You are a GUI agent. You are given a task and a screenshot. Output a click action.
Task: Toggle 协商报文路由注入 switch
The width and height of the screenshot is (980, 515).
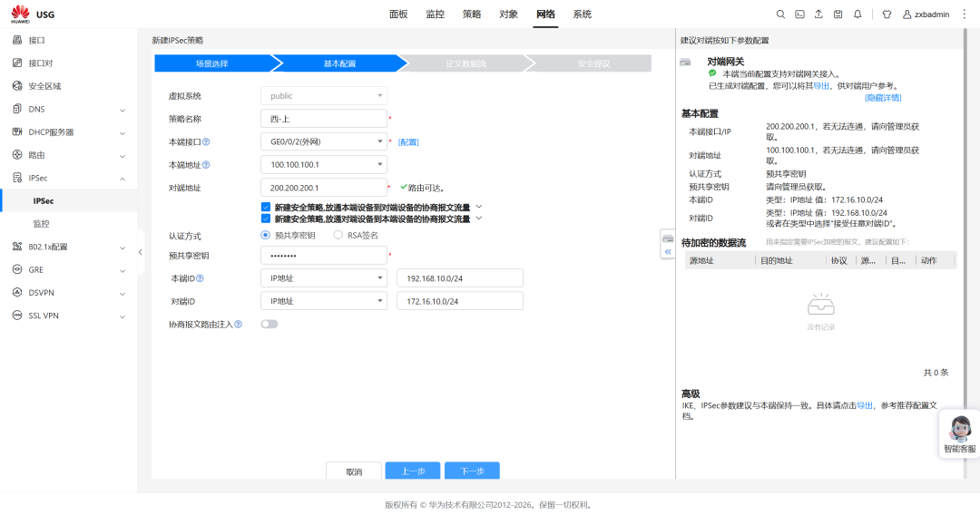(x=269, y=324)
